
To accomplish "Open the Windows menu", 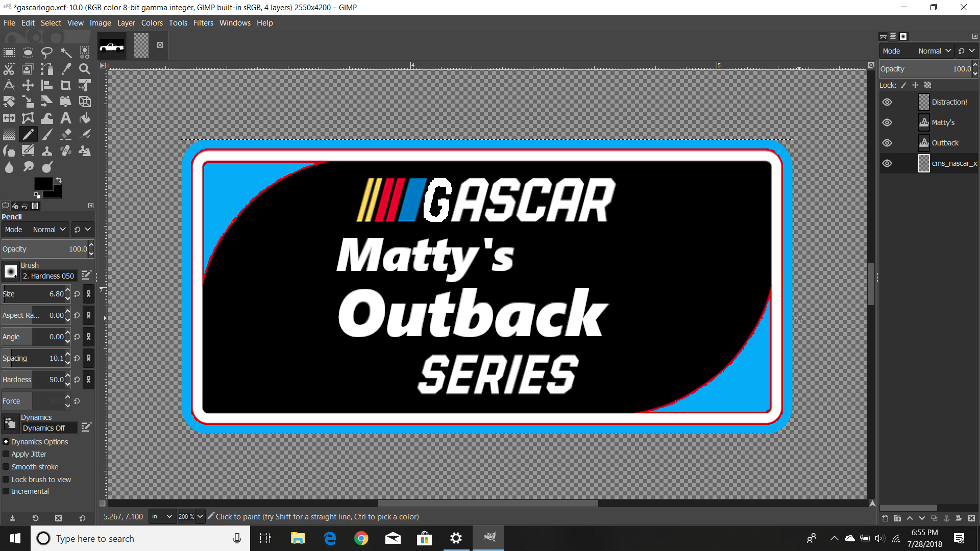I will (x=235, y=23).
